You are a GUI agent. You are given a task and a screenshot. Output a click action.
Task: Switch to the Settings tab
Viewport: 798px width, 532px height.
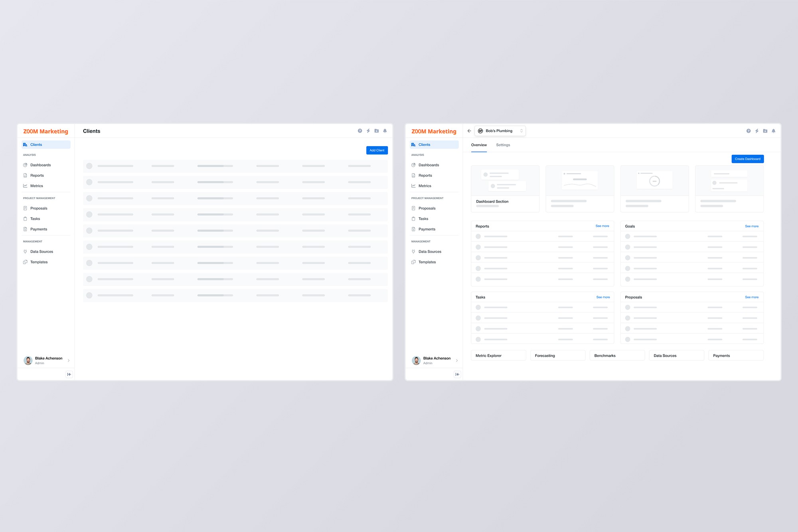click(x=503, y=145)
